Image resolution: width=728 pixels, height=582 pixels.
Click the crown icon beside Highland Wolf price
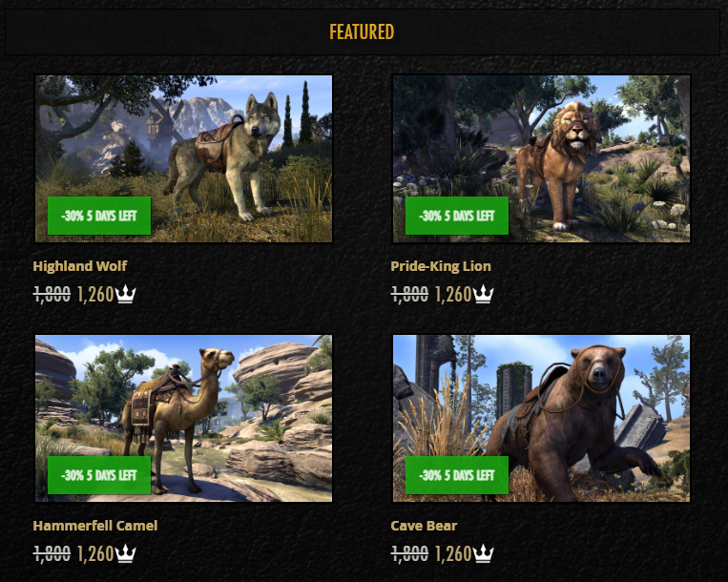click(x=125, y=294)
